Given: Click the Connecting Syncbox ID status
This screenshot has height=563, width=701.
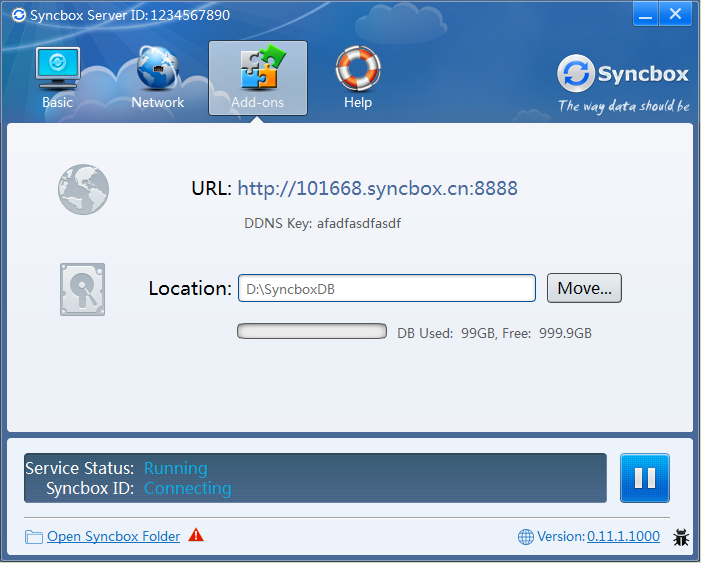Looking at the screenshot, I should (x=188, y=488).
